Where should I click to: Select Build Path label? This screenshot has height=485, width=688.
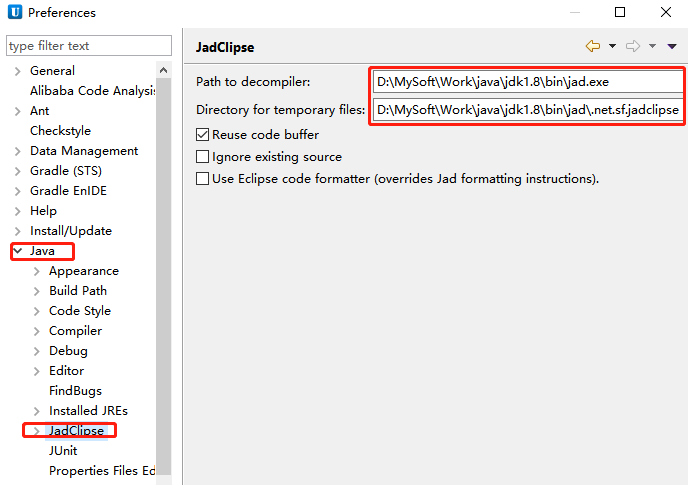(78, 291)
